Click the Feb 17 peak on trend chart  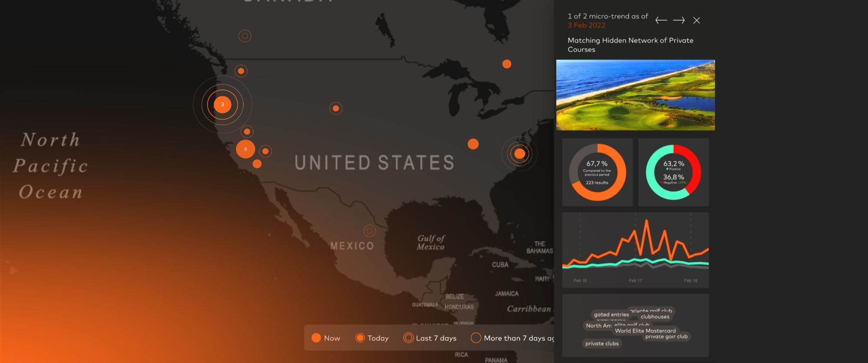pos(646,222)
